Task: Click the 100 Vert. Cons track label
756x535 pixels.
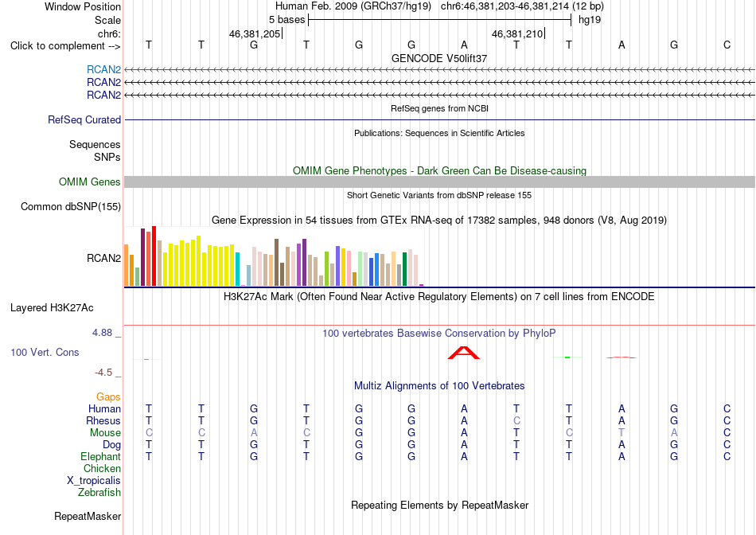Action: pyautogui.click(x=45, y=352)
